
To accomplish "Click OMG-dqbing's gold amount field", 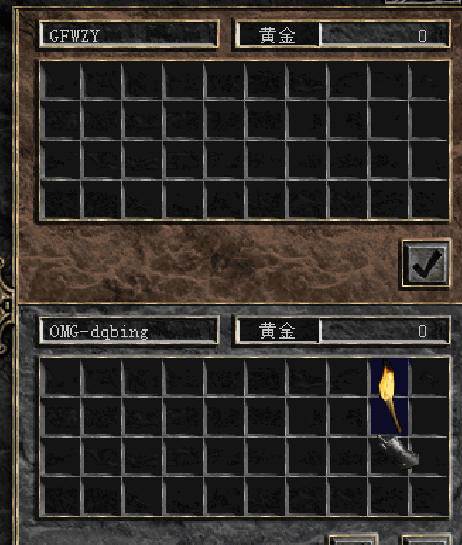I will (385, 330).
